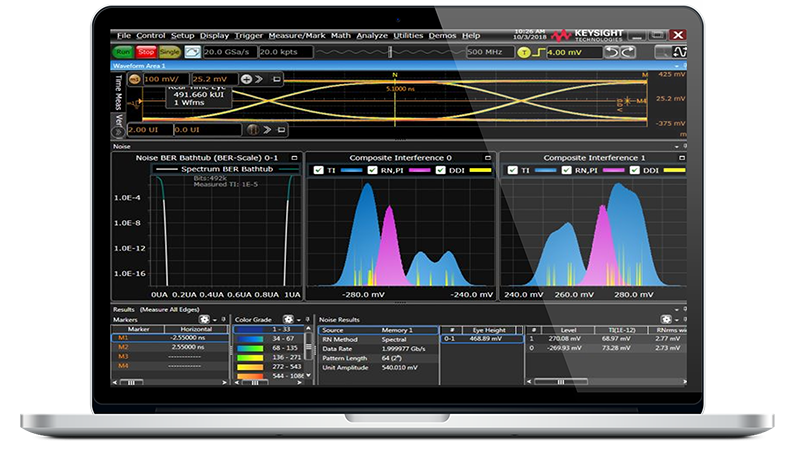800x450 pixels.
Task: Open the Control menu
Action: tap(151, 36)
